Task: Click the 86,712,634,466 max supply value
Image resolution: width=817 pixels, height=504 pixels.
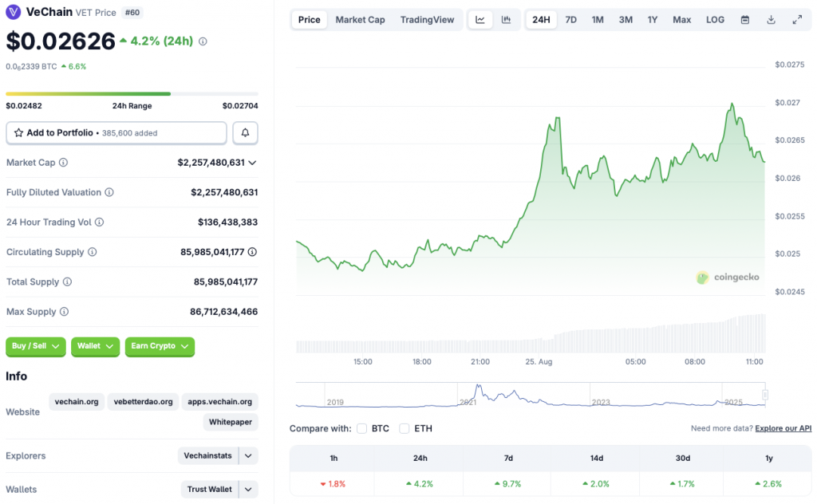Action: (x=223, y=312)
